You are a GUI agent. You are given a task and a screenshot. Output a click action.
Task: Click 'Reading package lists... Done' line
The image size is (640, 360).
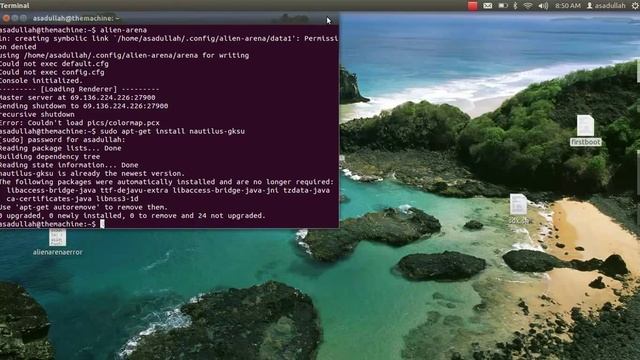(61, 148)
